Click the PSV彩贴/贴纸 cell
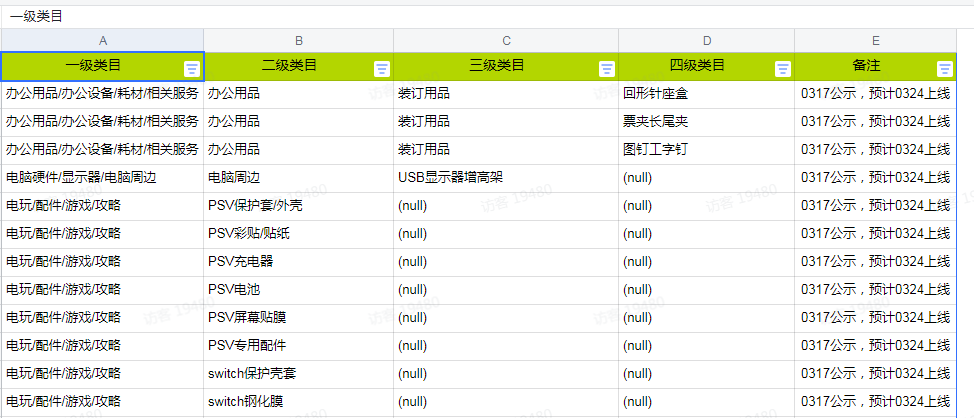This screenshot has height=418, width=974. tap(299, 234)
